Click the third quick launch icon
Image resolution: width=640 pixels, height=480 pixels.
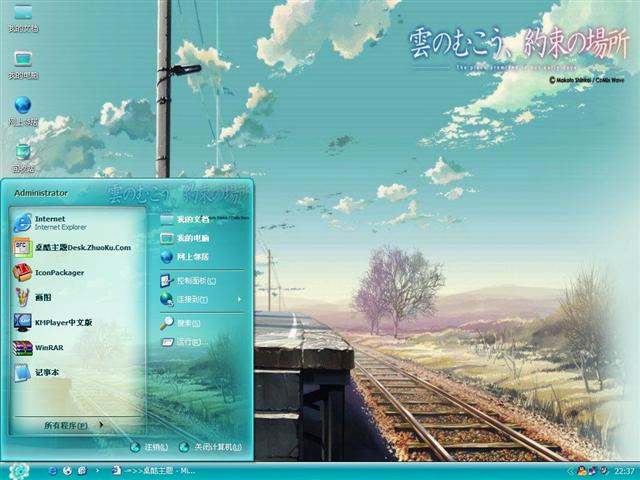pyautogui.click(x=82, y=471)
